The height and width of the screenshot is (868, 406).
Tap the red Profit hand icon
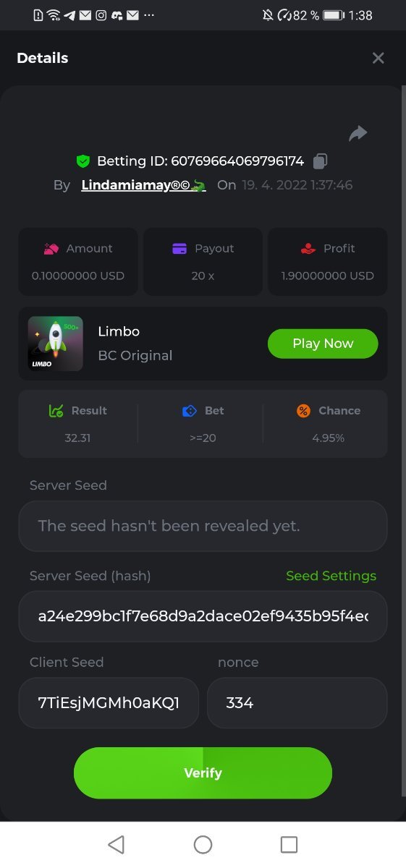[308, 248]
